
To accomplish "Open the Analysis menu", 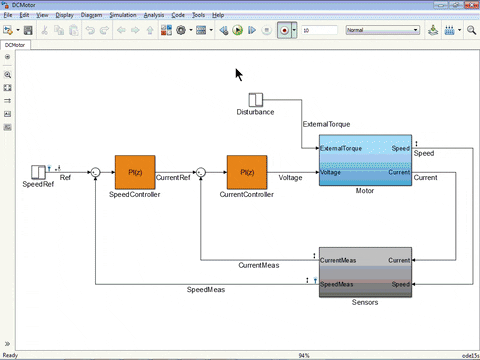I will (x=154, y=15).
